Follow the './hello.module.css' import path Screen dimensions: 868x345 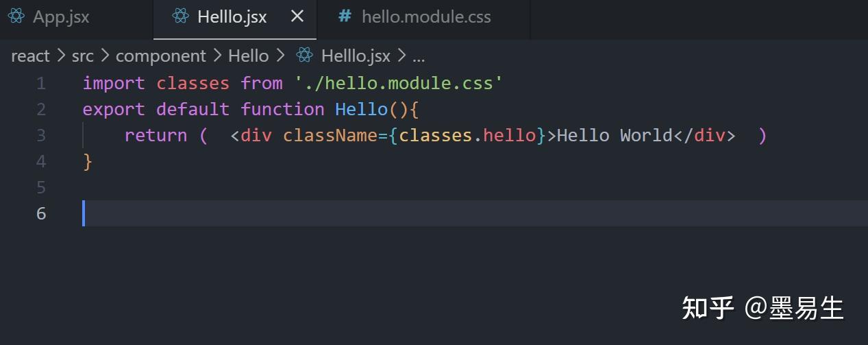pyautogui.click(x=399, y=84)
